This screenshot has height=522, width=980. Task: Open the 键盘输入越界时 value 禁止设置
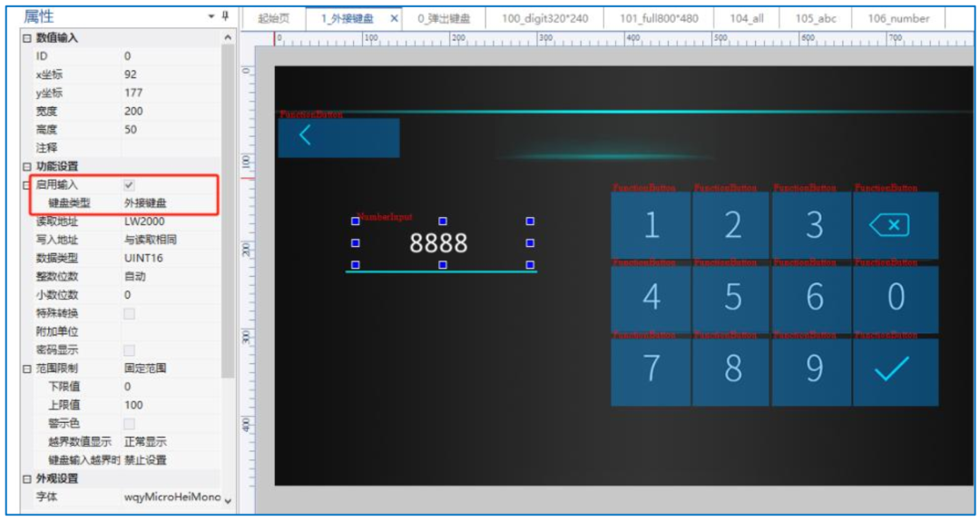coord(145,460)
